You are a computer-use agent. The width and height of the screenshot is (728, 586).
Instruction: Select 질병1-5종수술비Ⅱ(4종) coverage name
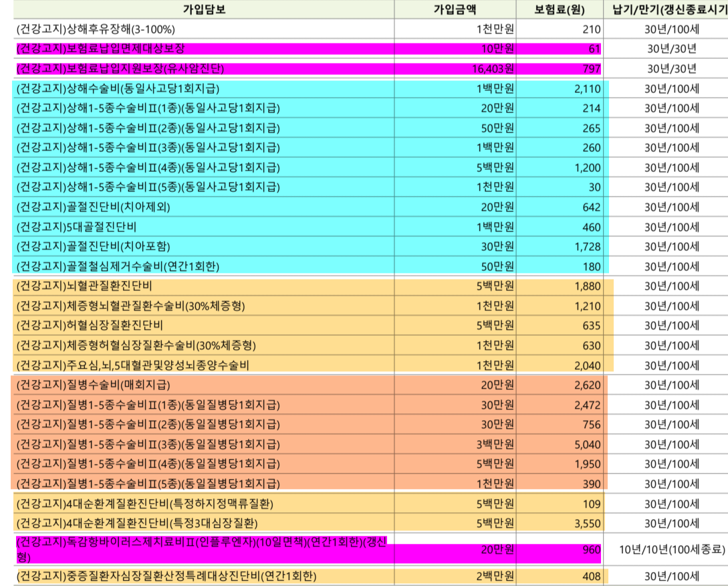148,464
